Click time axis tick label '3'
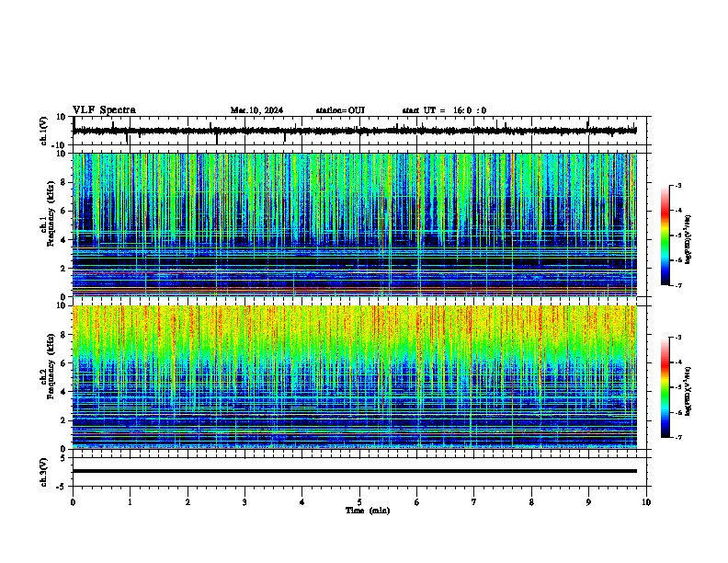 pyautogui.click(x=245, y=502)
